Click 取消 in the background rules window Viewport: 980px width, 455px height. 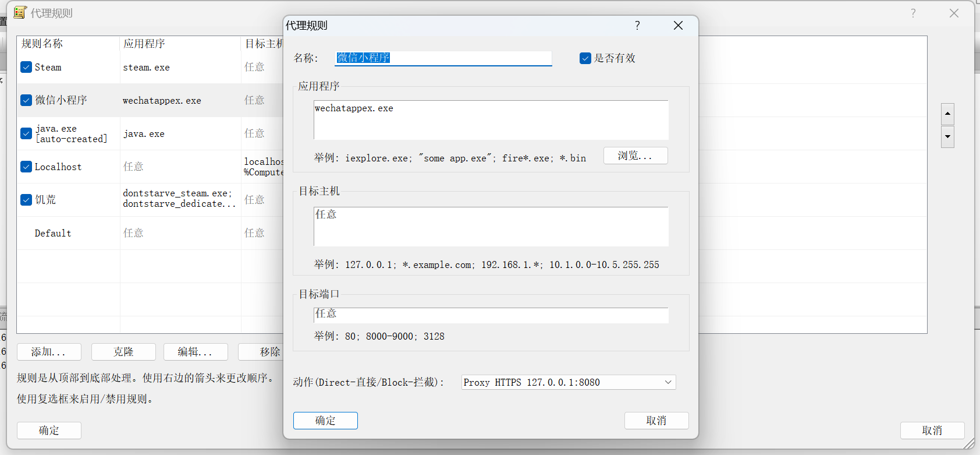click(932, 431)
